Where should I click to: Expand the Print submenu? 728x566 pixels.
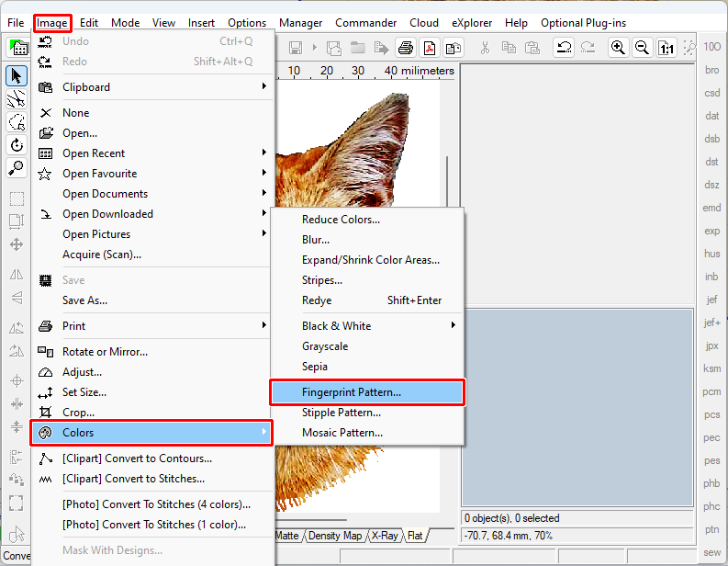[x=152, y=326]
